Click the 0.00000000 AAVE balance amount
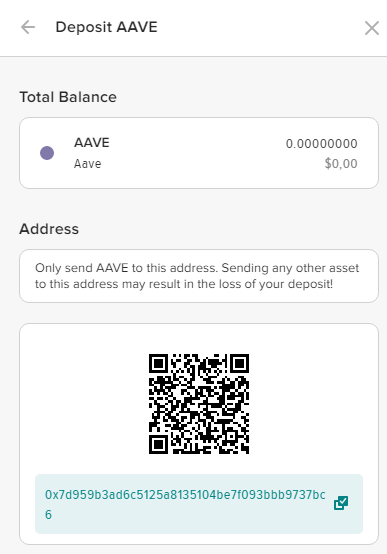Screen dimensions: 387x554 tap(321, 144)
